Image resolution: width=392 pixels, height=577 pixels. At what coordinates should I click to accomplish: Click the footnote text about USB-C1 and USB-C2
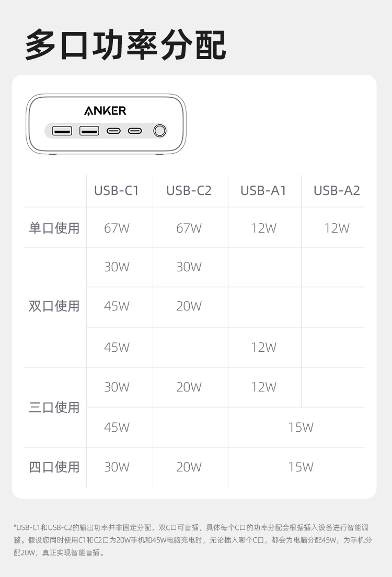[x=193, y=540]
